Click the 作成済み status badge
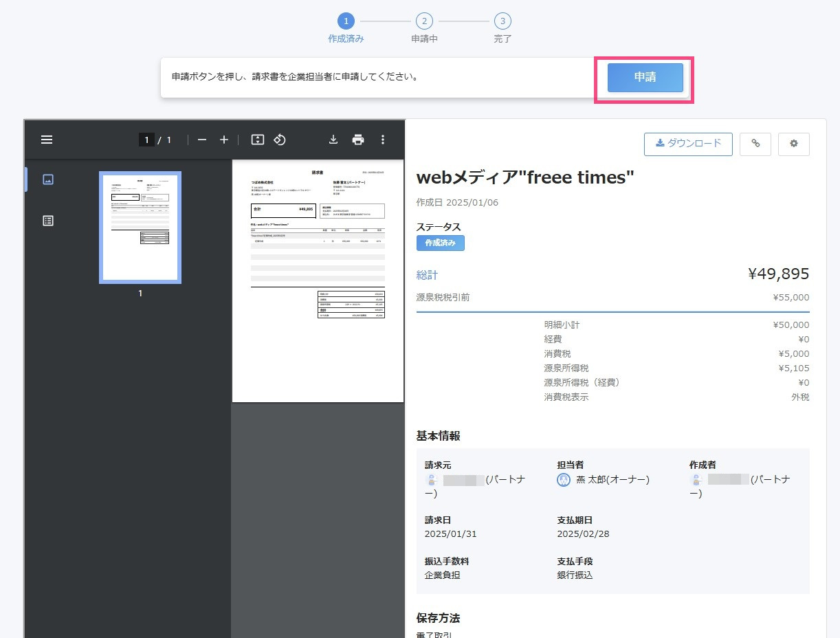 tap(441, 243)
